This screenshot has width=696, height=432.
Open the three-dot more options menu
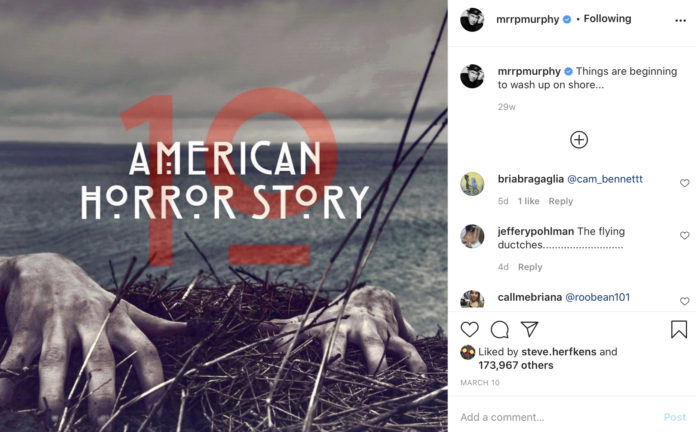pos(680,20)
